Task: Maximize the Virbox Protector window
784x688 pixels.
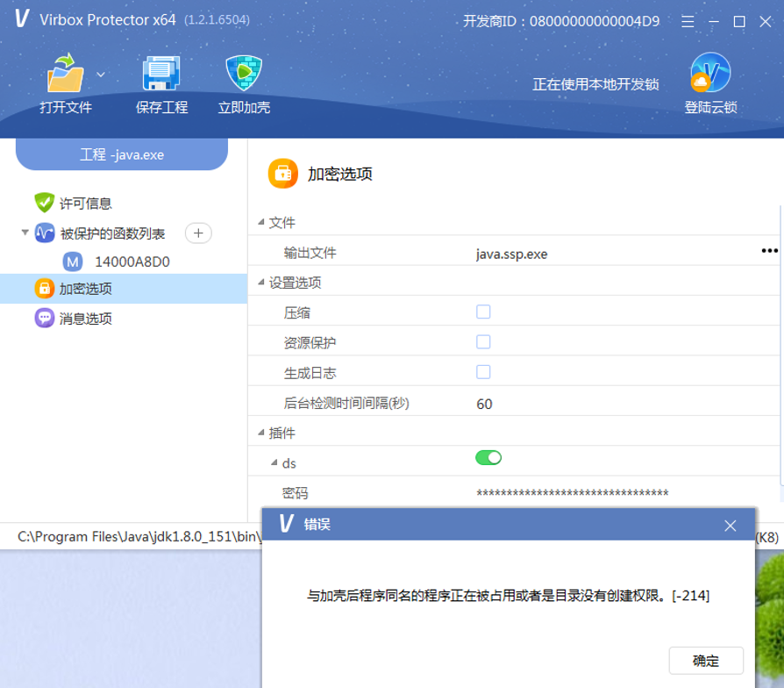Action: (739, 22)
